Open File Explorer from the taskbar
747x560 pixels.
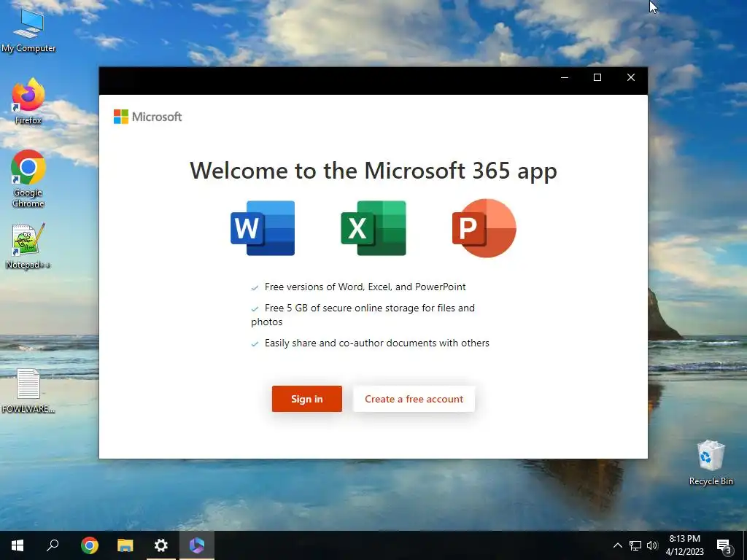click(125, 545)
